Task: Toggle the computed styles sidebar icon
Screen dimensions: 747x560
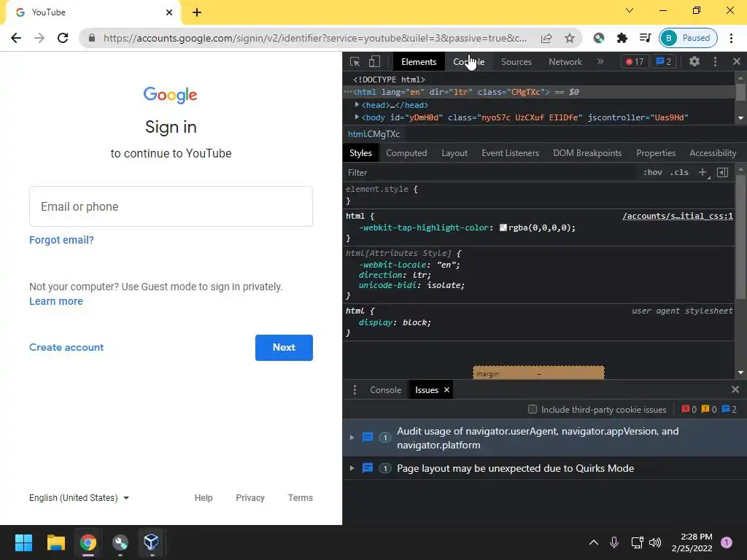Action: (x=722, y=172)
